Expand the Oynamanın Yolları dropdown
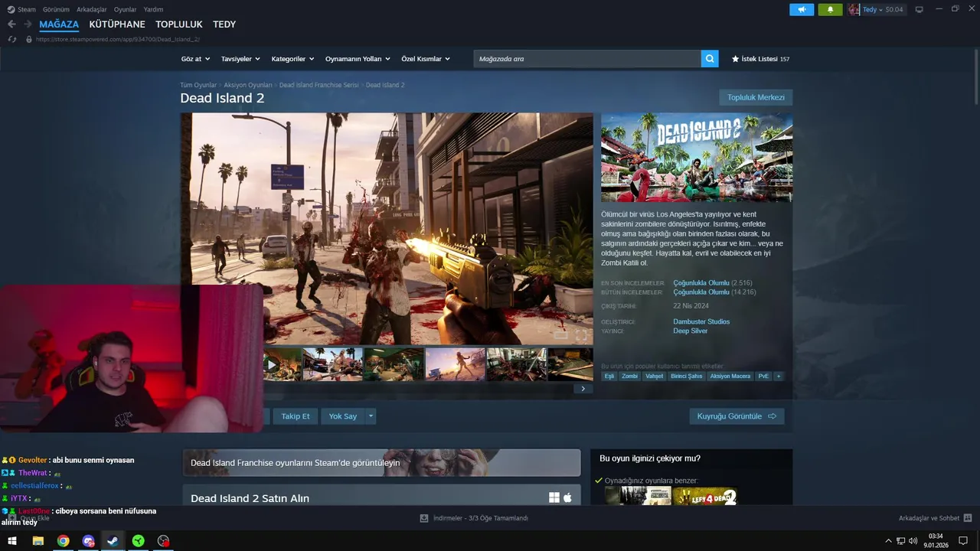This screenshot has height=551, width=980. click(358, 59)
